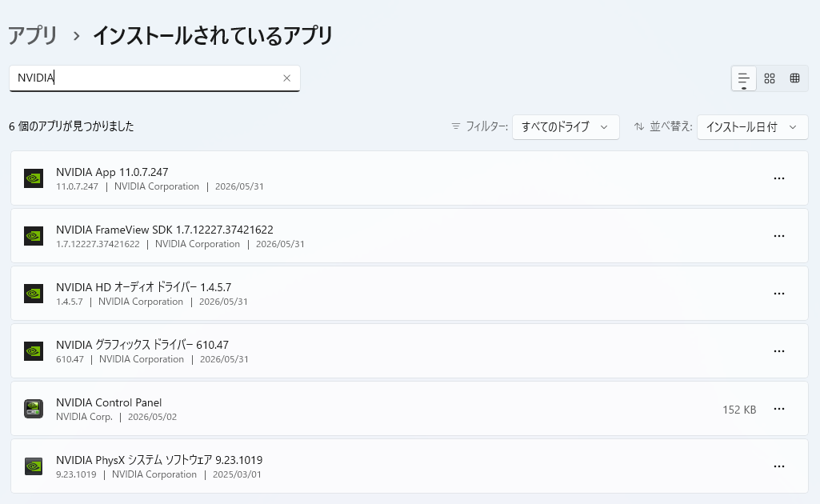The height and width of the screenshot is (504, 820).
Task: Open more options for NVIDIA HD オーディオ ドライバー
Action: pos(778,294)
